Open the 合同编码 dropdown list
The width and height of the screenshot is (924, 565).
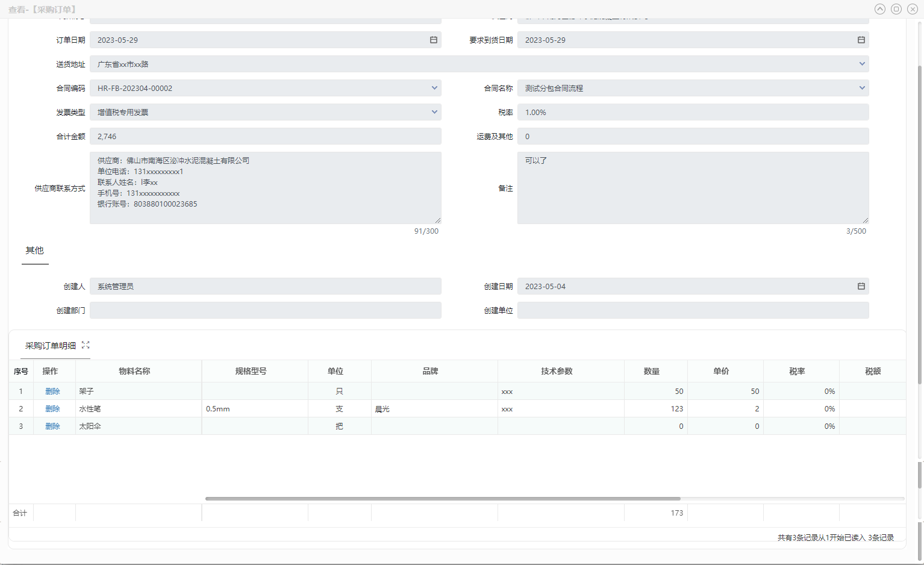pyautogui.click(x=434, y=88)
